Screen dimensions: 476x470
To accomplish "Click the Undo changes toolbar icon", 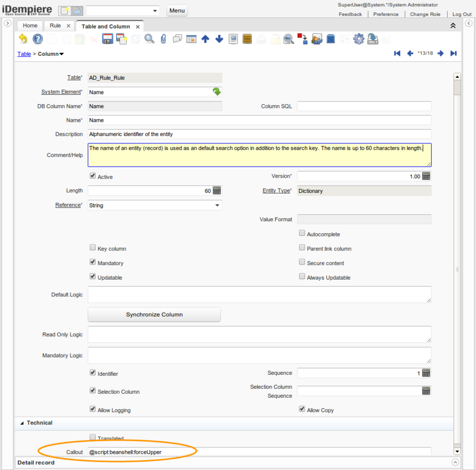I will [x=23, y=39].
